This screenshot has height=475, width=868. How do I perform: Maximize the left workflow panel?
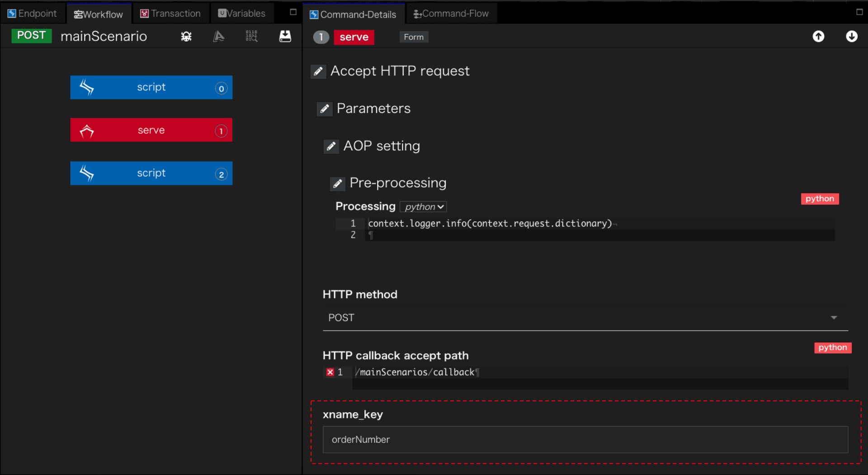pyautogui.click(x=293, y=12)
